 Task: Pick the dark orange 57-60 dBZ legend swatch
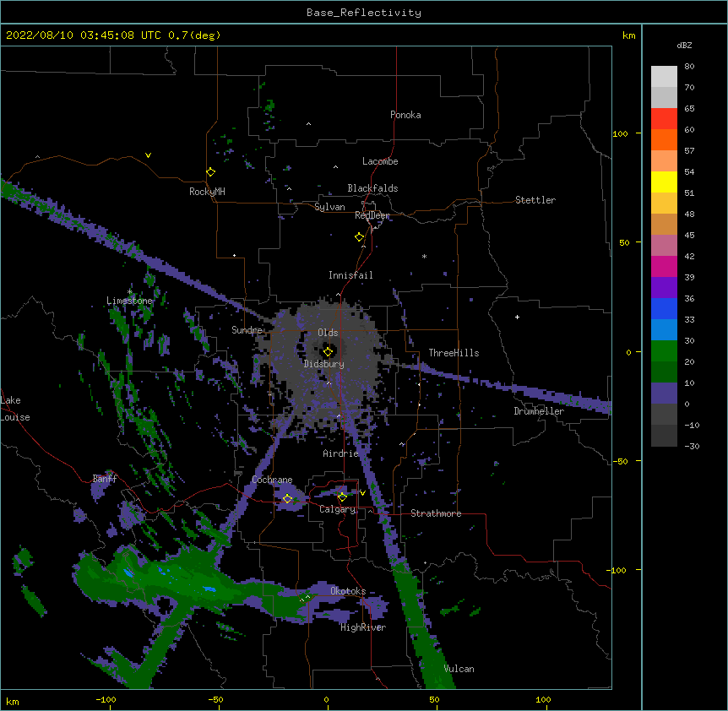pyautogui.click(x=664, y=139)
